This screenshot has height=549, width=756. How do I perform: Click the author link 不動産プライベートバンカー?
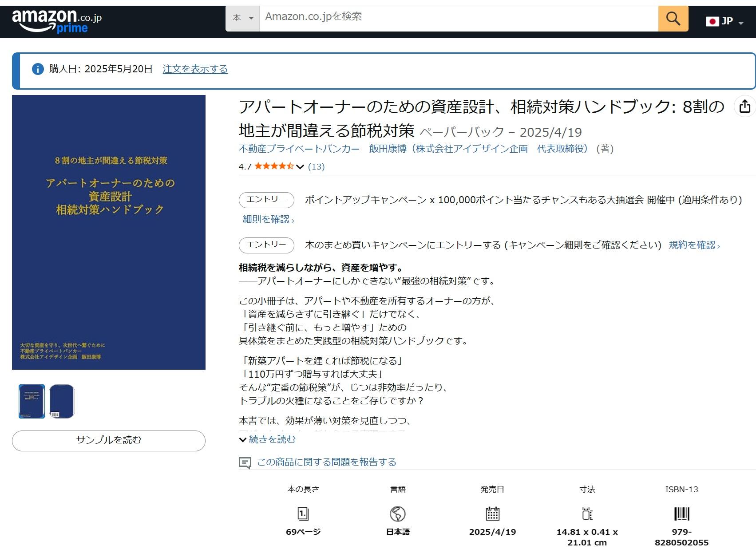(x=299, y=149)
